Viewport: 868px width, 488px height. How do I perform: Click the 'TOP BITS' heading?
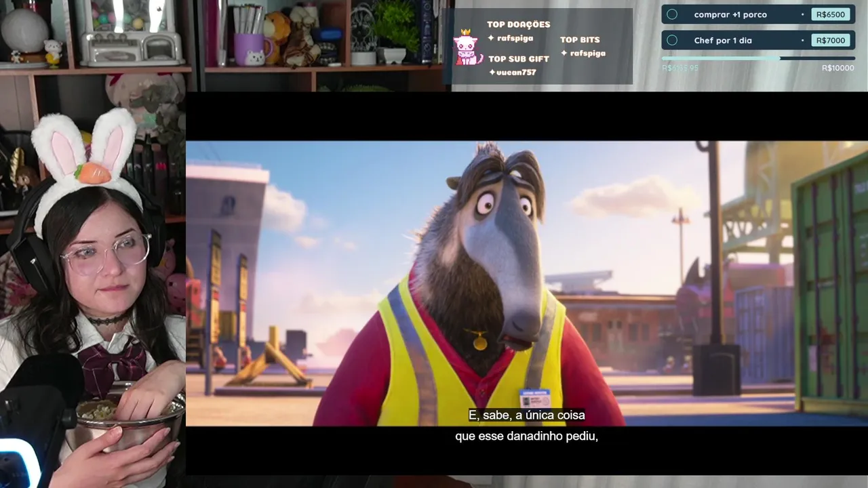click(x=580, y=39)
